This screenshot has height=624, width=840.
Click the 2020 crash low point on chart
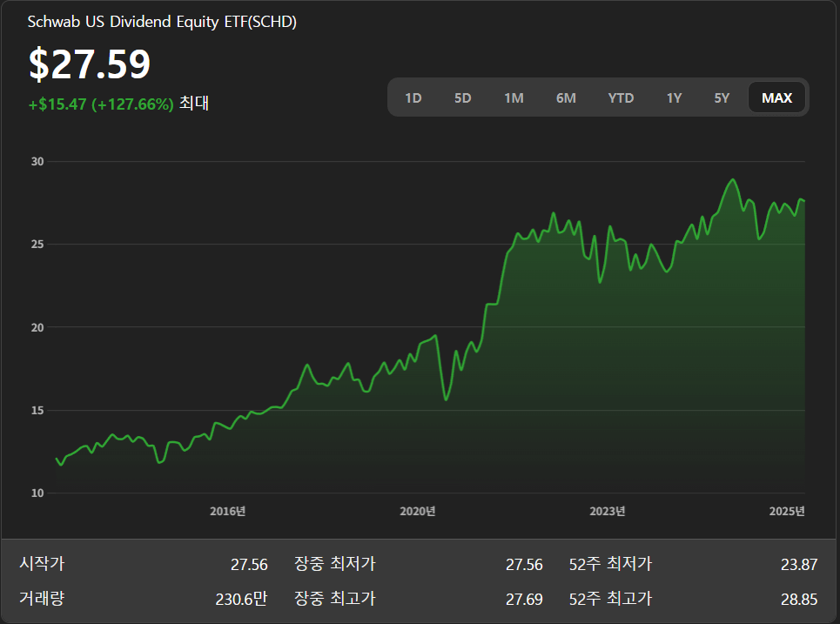pyautogui.click(x=446, y=399)
